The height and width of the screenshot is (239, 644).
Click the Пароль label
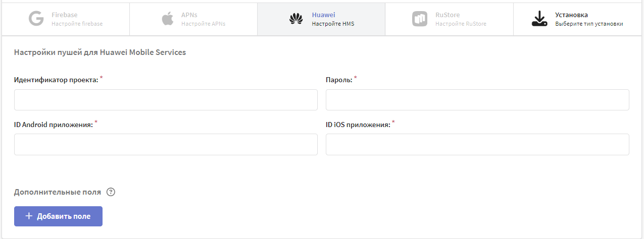339,80
